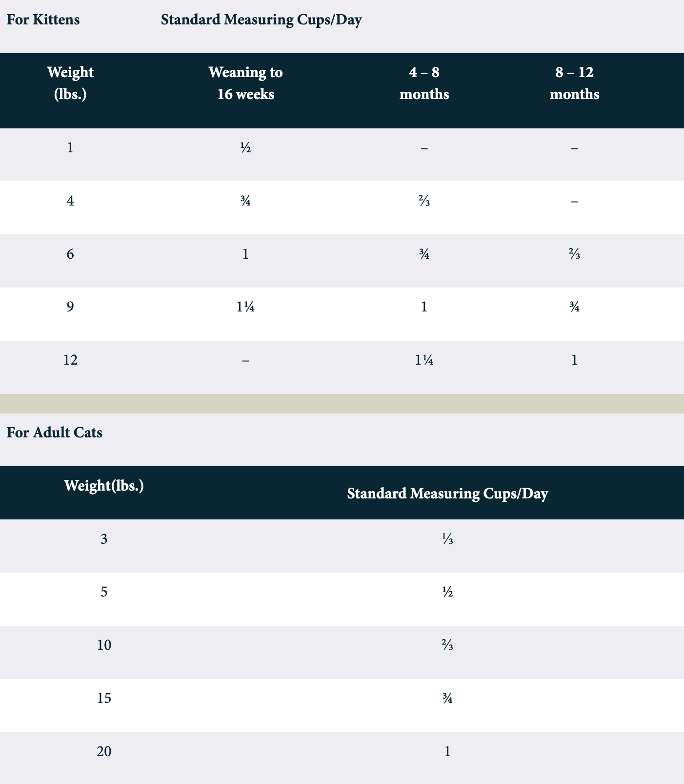The width and height of the screenshot is (684, 784).
Task: Click the "4 – 8 months" column header
Action: coord(424,83)
